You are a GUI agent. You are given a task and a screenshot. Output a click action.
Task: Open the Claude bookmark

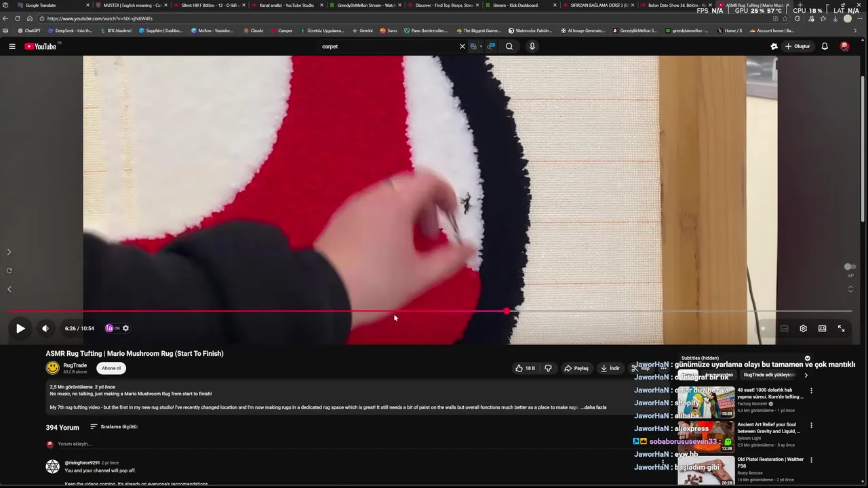tap(253, 30)
